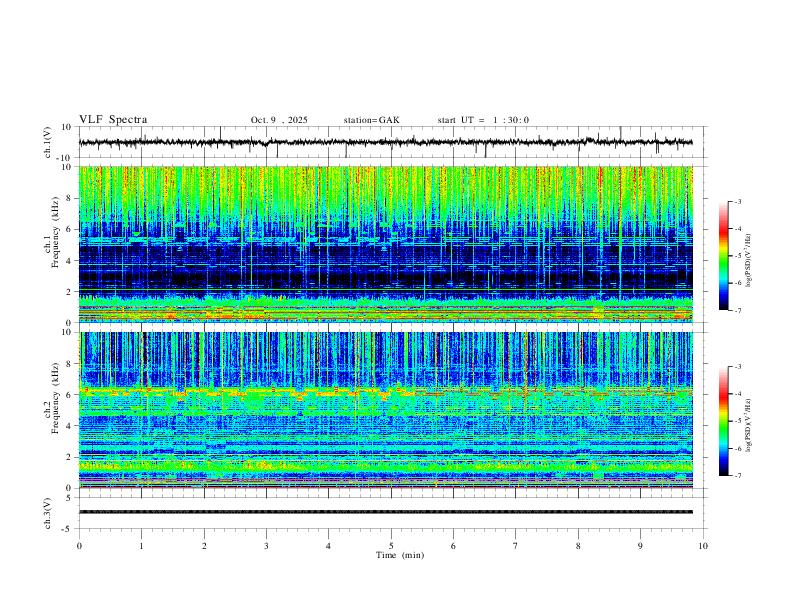
Task: Select the date text 'Oct. 9 , 2025'
Action: 279,120
